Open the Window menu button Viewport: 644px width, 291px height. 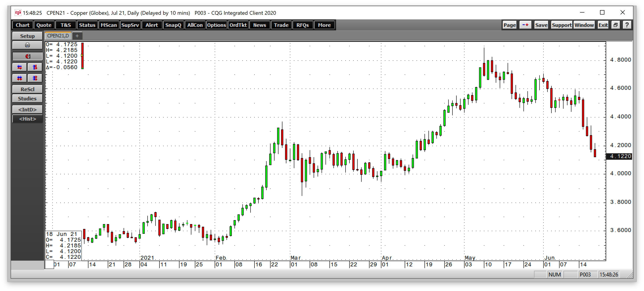click(584, 25)
